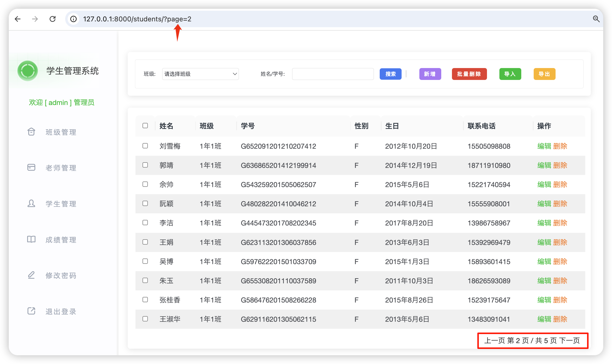Delete 郭靖's record via 删除
The height and width of the screenshot is (364, 612).
click(x=560, y=165)
